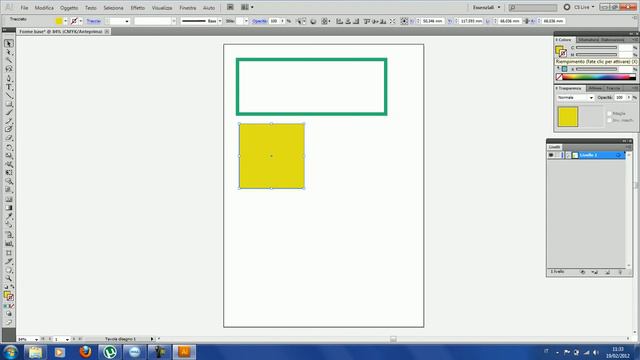Screen dimensions: 640x360
Task: Click fill/stroke indicator in the toolbox
Action: coord(9,296)
